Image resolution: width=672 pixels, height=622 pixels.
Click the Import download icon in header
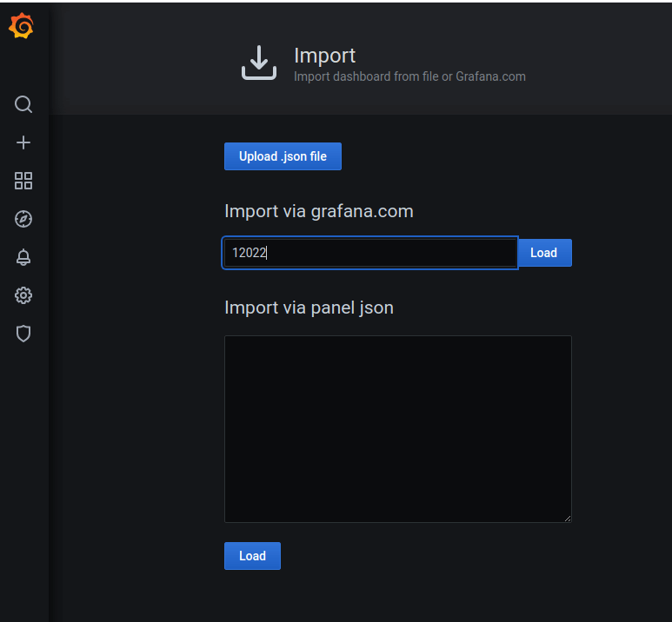259,63
